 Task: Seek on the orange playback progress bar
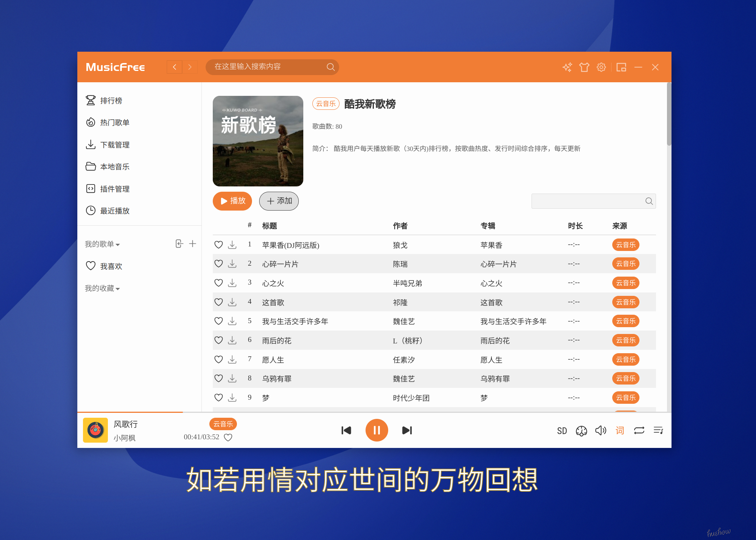click(374, 412)
